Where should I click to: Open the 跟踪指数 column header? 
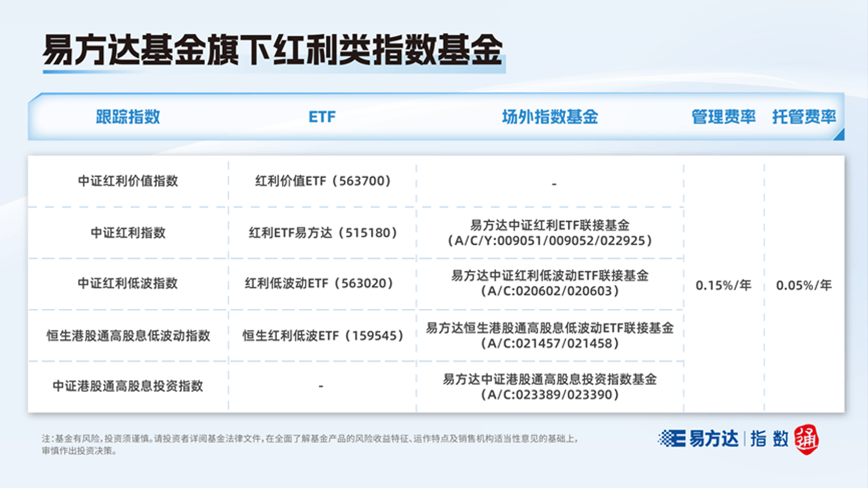pyautogui.click(x=128, y=117)
